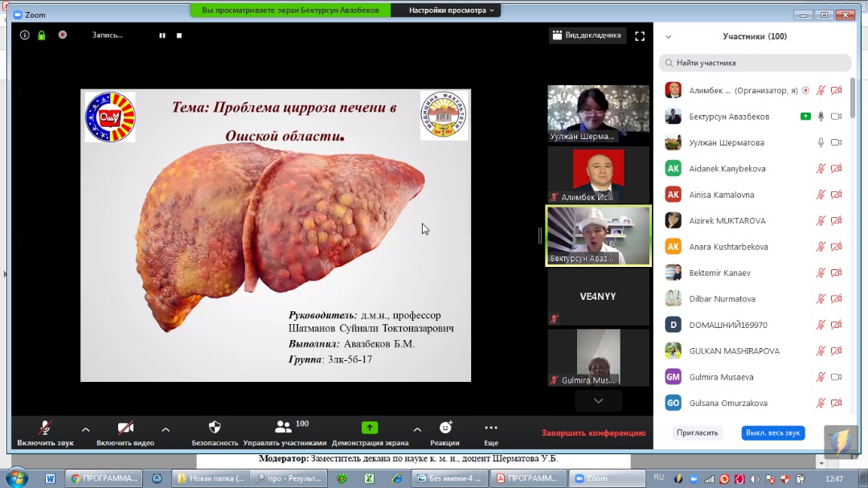Pause the meeting recording
The image size is (868, 488).
pyautogui.click(x=162, y=35)
